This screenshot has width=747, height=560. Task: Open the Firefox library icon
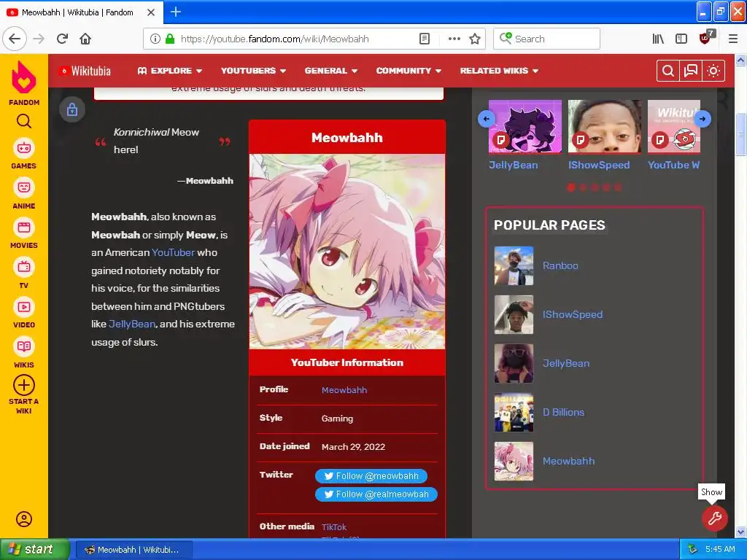658,39
